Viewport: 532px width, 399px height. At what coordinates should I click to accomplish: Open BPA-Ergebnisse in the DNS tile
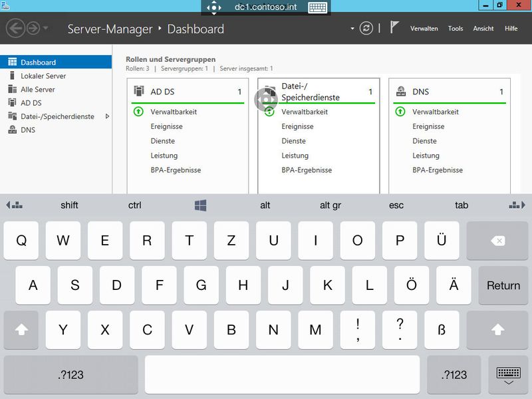click(438, 170)
